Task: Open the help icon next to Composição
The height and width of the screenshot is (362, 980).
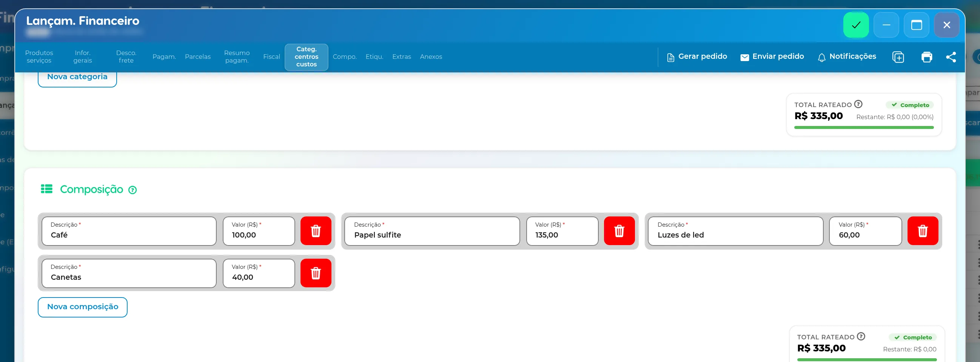Action: (133, 190)
